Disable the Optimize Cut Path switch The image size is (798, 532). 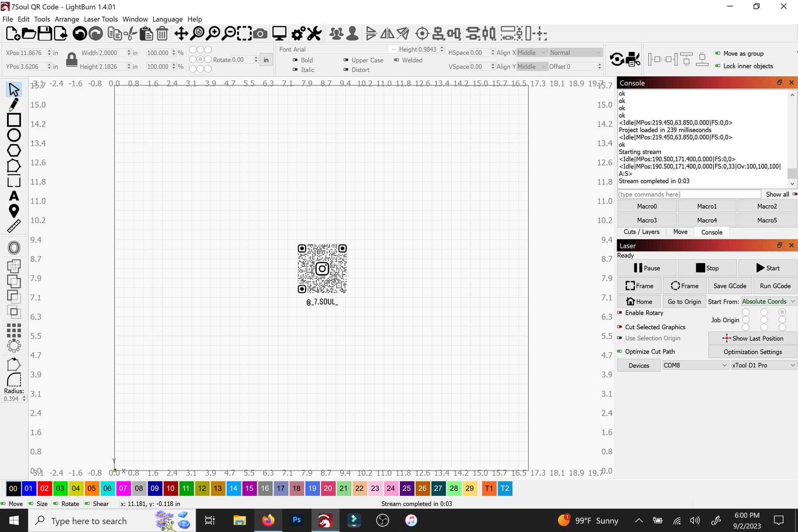[x=620, y=352]
